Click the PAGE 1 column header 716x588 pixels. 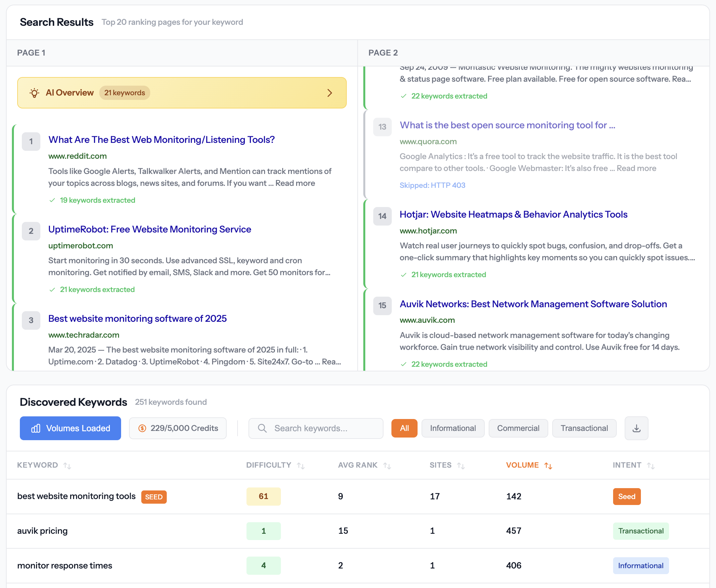[x=31, y=53]
